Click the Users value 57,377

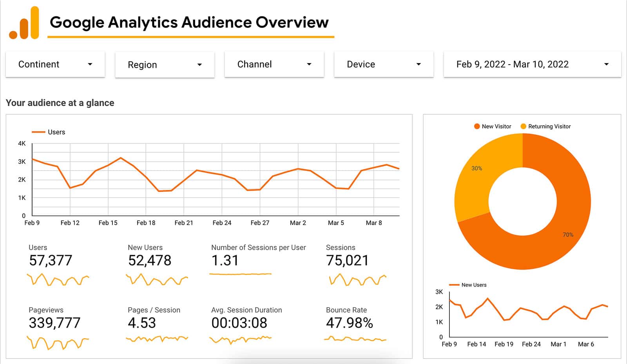(x=51, y=260)
